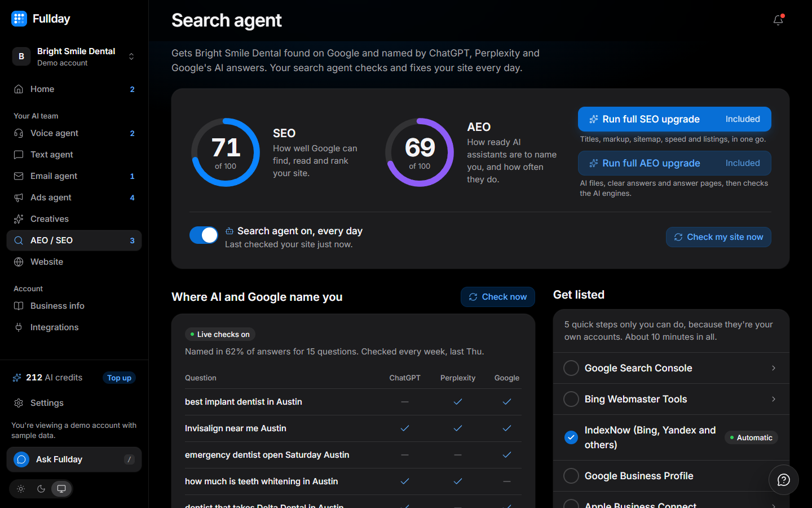
Task: Click 'Invisalign near me Austin' row text
Action: (x=236, y=428)
